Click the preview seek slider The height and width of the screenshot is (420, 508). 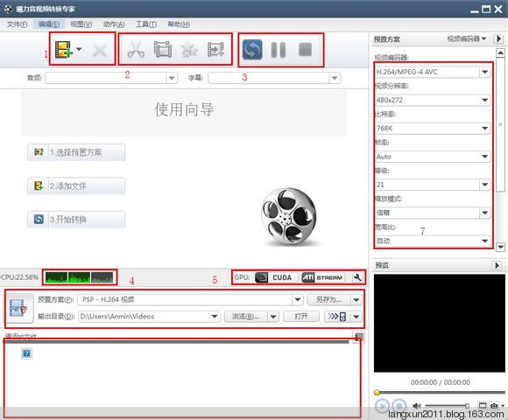(x=441, y=393)
